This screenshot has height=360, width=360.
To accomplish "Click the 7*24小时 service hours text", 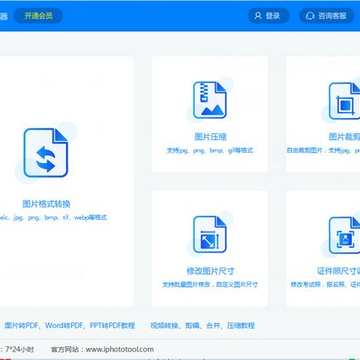I will pyautogui.click(x=19, y=350).
